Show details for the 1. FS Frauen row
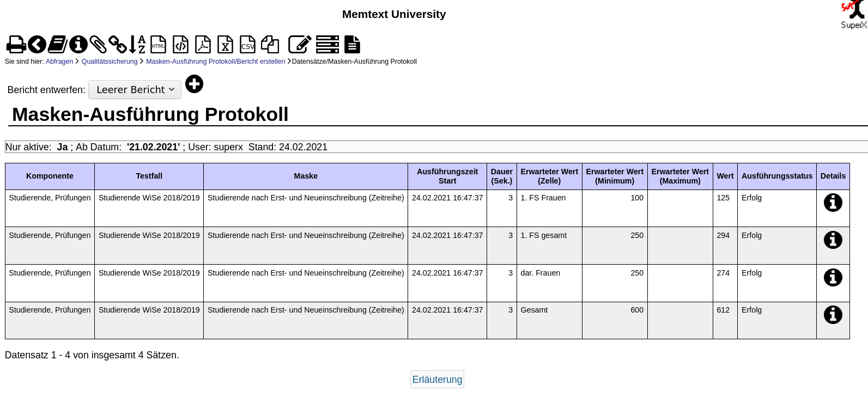Viewport: 868px width, 397px height. click(833, 203)
